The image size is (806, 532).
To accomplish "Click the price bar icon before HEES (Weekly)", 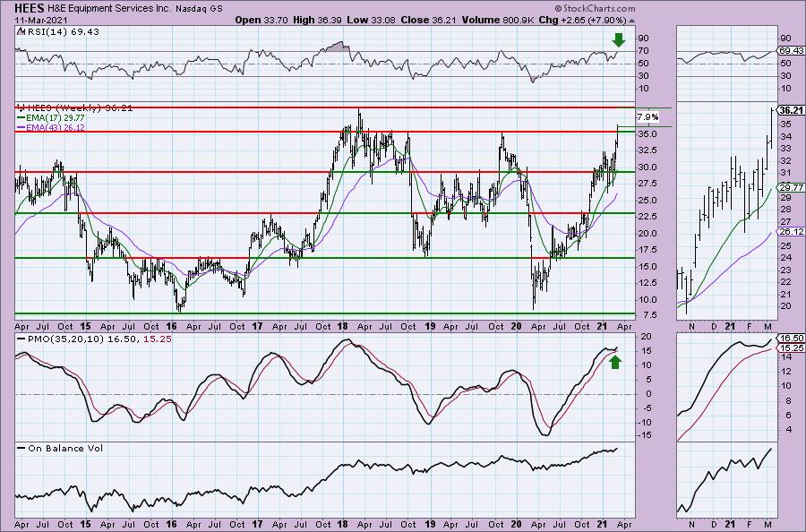I will tap(21, 108).
